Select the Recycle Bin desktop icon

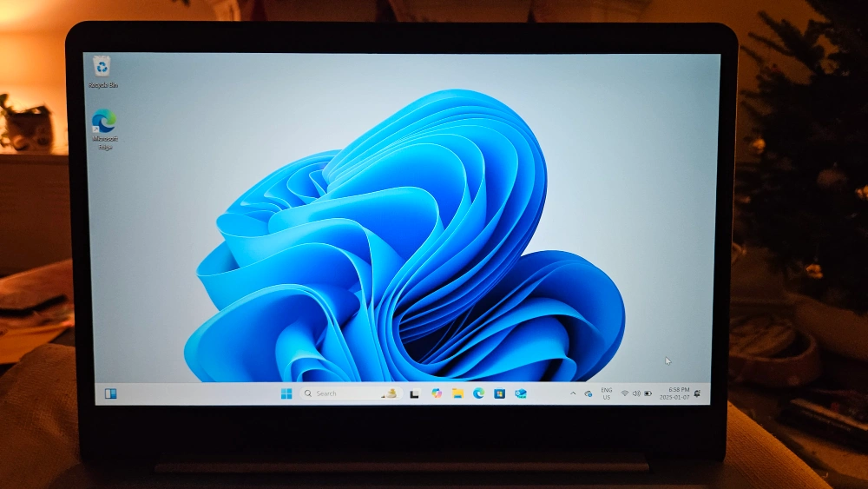coord(102,67)
